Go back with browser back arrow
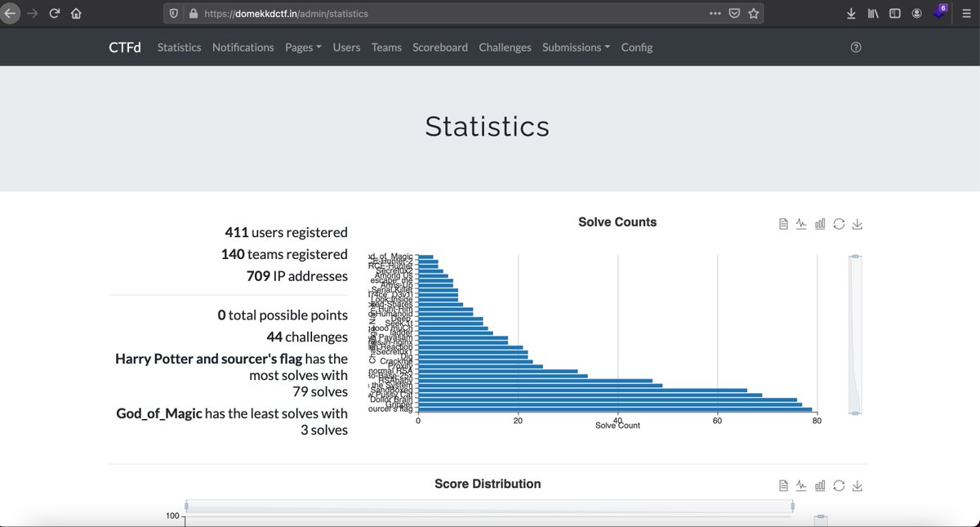 click(x=11, y=13)
